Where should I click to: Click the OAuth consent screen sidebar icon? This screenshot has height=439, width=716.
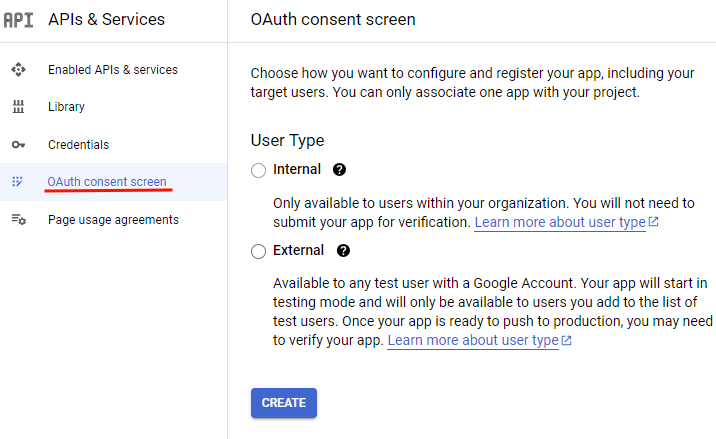pyautogui.click(x=18, y=182)
